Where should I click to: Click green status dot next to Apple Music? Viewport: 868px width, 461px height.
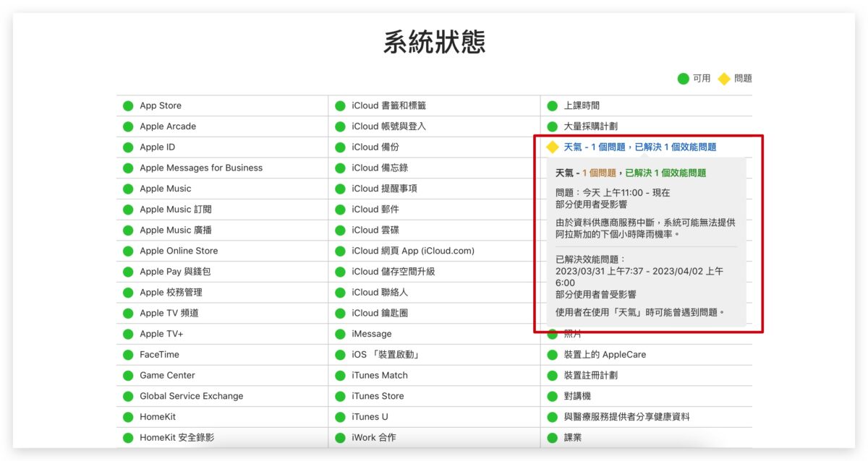click(x=128, y=189)
